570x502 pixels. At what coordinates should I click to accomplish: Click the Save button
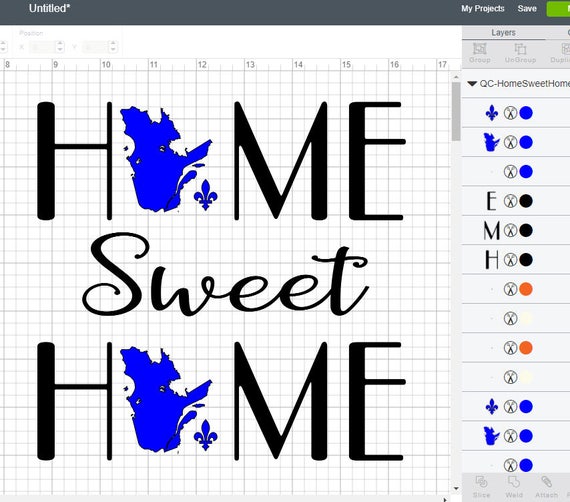point(527,8)
